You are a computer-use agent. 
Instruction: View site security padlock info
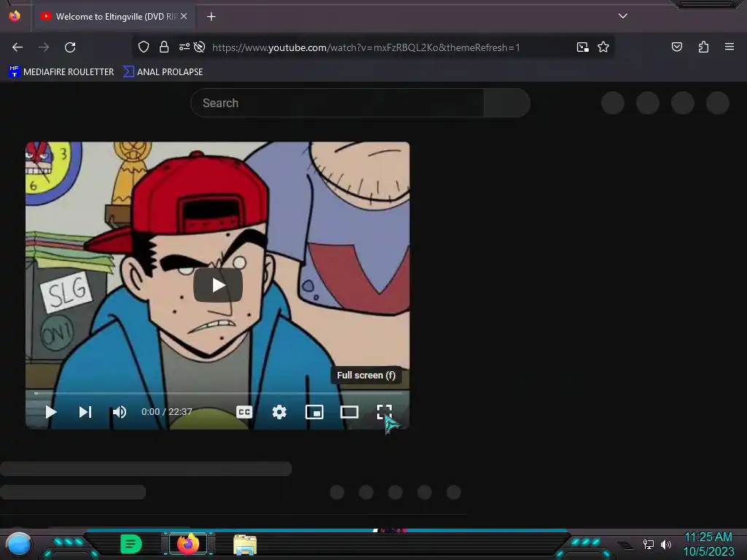164,47
